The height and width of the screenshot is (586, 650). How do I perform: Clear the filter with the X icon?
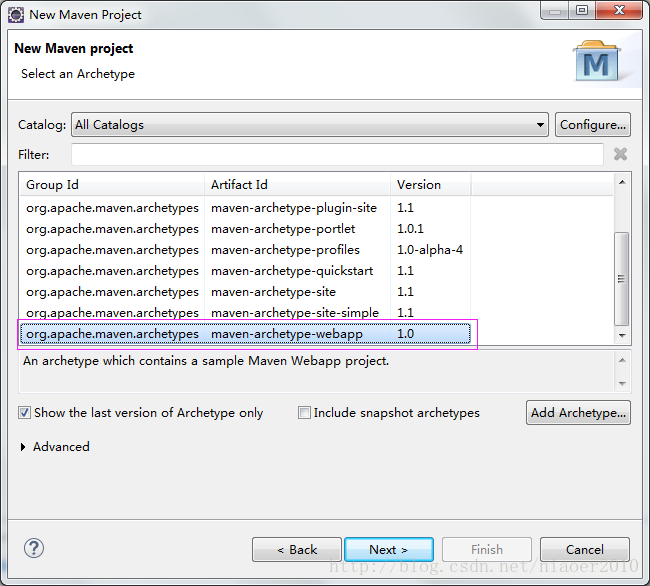[x=620, y=154]
